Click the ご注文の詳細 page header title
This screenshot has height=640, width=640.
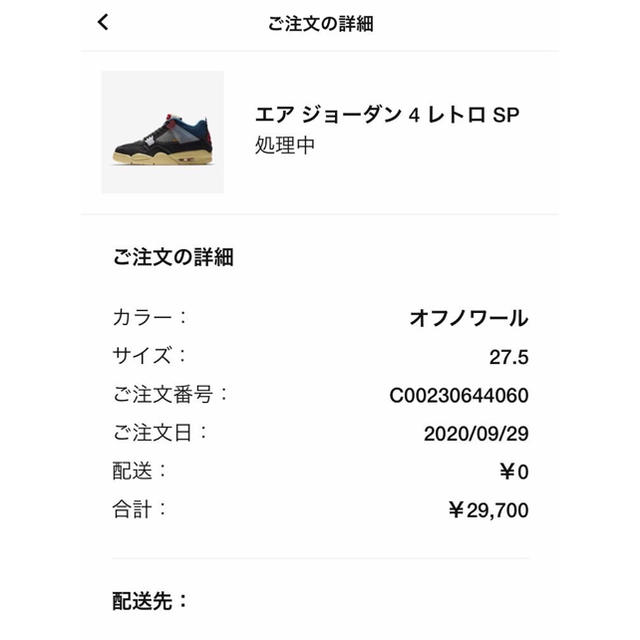point(320,23)
